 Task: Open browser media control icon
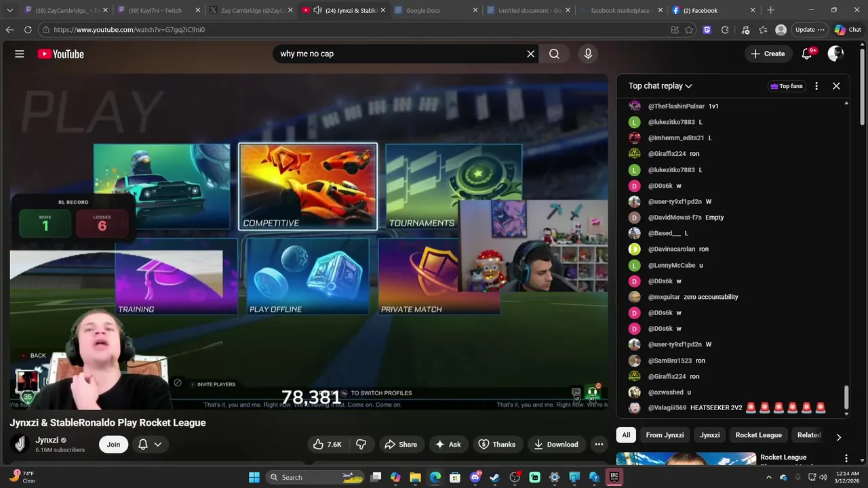[745, 30]
